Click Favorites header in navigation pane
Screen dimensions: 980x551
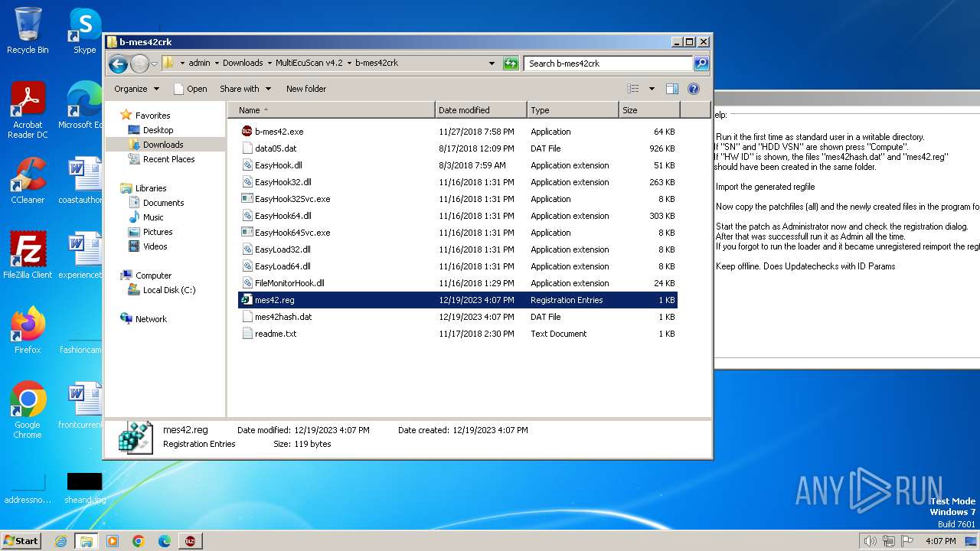click(152, 116)
